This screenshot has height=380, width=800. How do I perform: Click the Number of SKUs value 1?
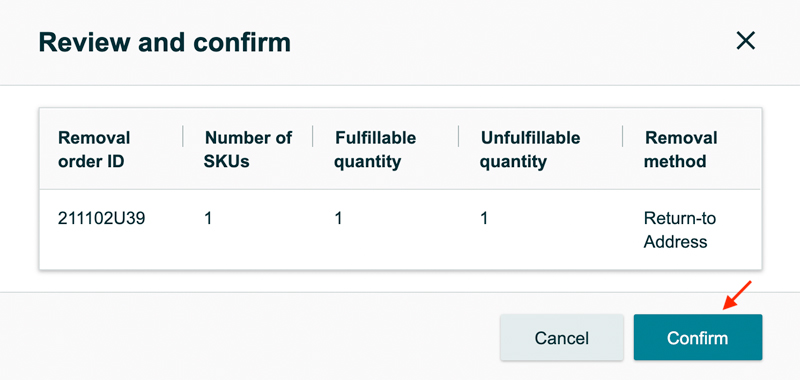pos(208,219)
